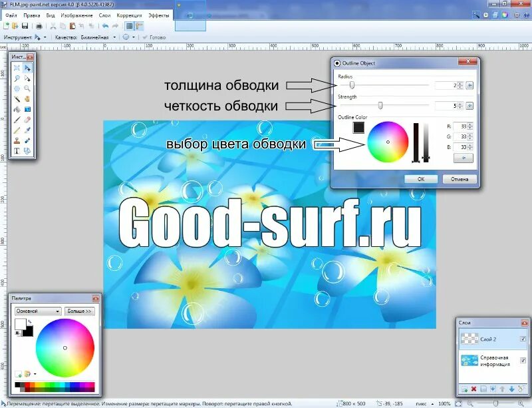532x408 pixels.
Task: Expand palette options dropdown arrow
Action: [x=35, y=374]
